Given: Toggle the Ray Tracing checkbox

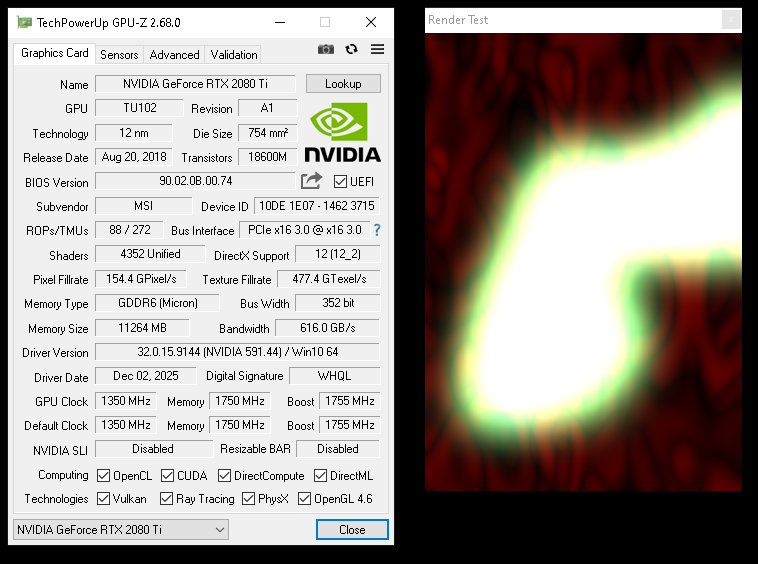Looking at the screenshot, I should coord(166,498).
